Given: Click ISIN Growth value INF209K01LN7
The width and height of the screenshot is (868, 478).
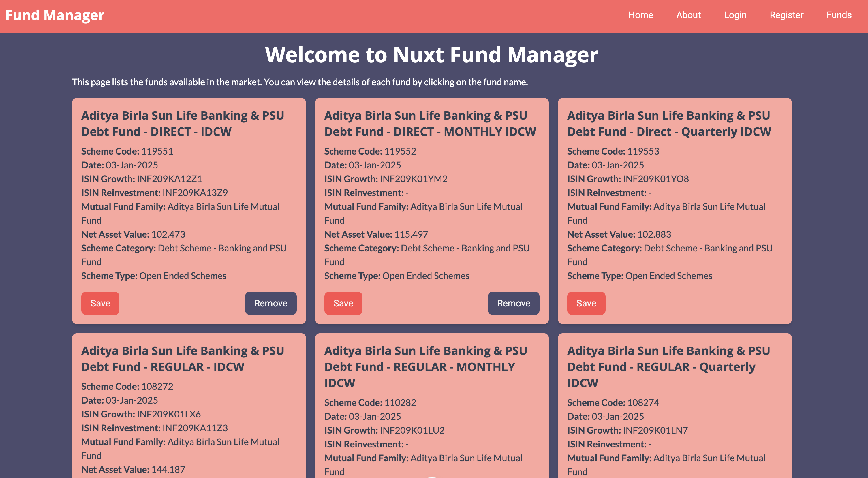Looking at the screenshot, I should [x=655, y=430].
